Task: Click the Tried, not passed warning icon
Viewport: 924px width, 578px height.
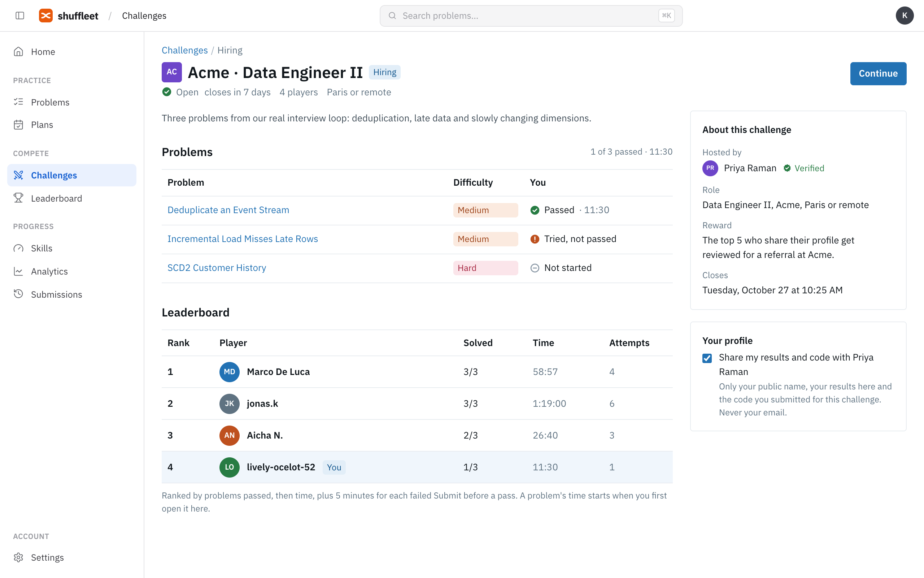Action: click(x=535, y=239)
